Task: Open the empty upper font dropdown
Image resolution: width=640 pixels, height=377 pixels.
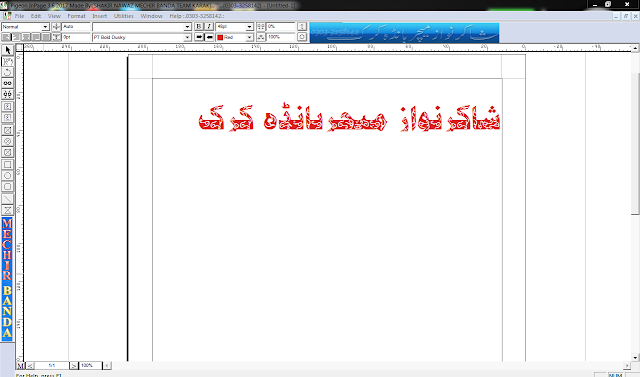Action: pos(187,27)
